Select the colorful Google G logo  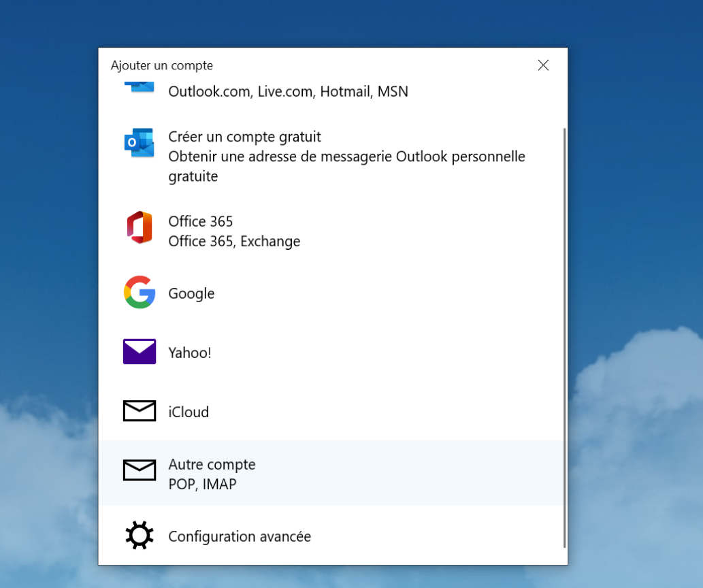point(139,293)
